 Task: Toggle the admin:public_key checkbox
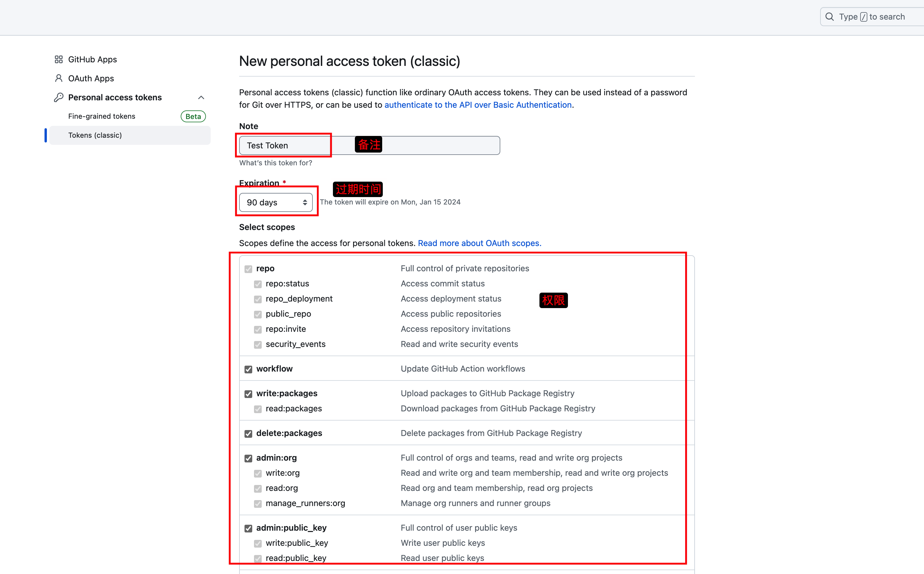click(x=248, y=528)
